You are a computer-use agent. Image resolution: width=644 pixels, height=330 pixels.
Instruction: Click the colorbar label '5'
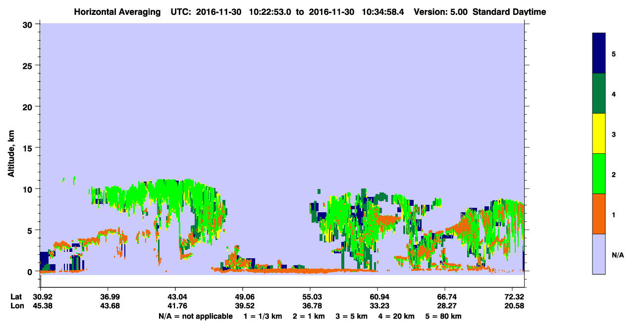[x=614, y=53]
